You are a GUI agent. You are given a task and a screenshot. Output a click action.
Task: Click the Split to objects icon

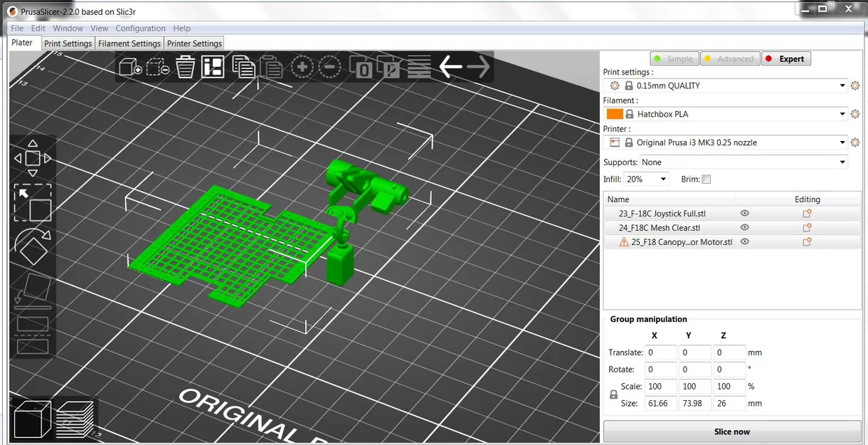[x=361, y=68]
